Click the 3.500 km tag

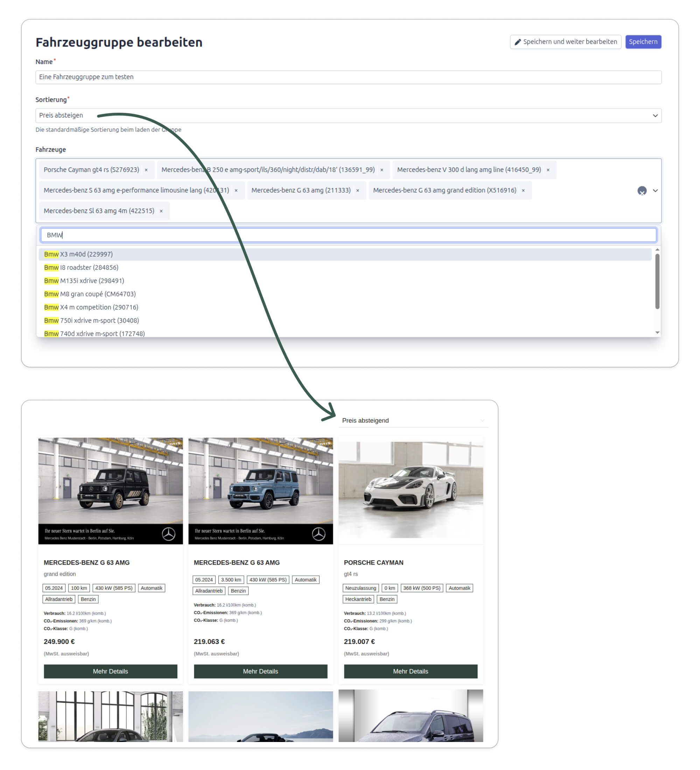(x=231, y=580)
